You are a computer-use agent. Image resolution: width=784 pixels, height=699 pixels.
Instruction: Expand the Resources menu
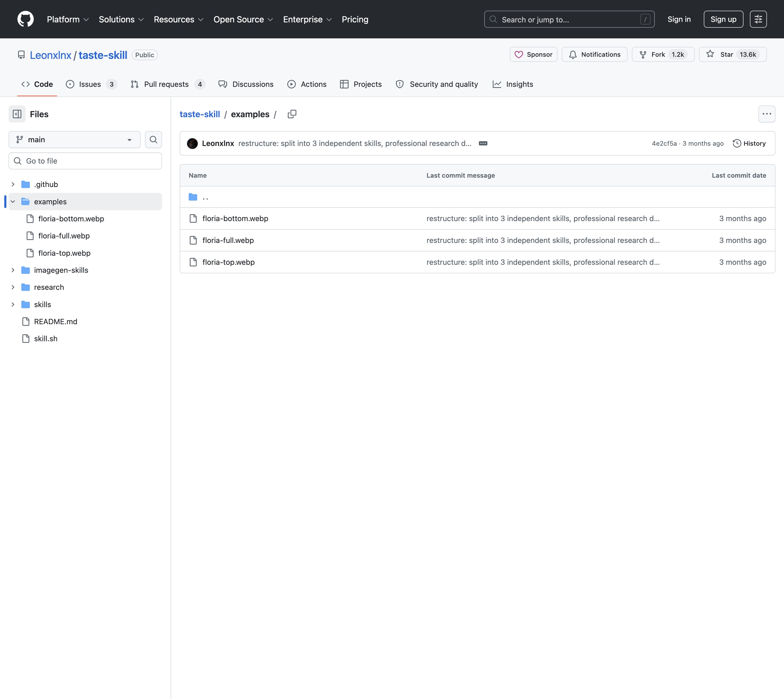tap(179, 20)
